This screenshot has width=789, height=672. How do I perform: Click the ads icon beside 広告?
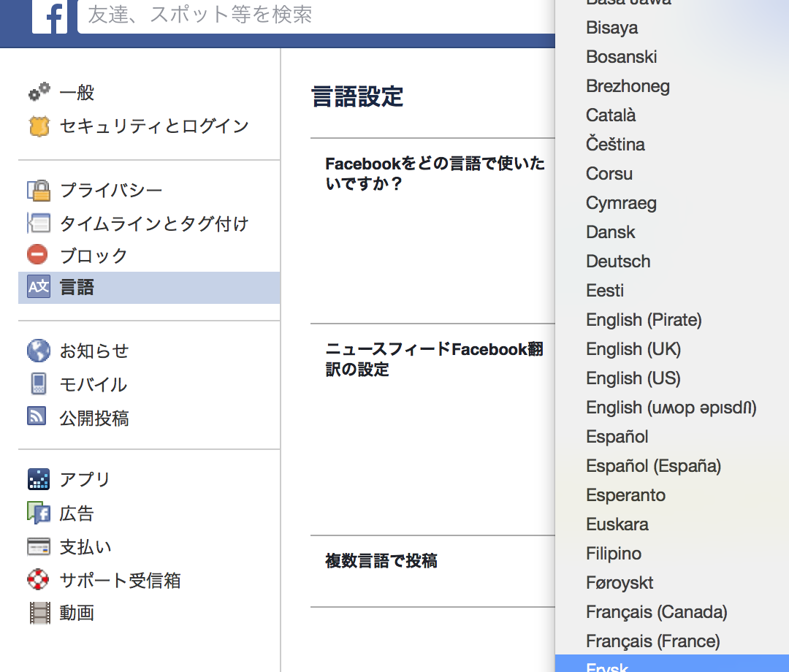(x=39, y=513)
